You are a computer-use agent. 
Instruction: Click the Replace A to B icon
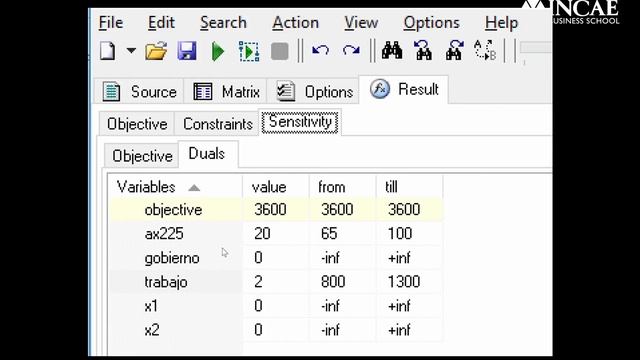click(485, 51)
